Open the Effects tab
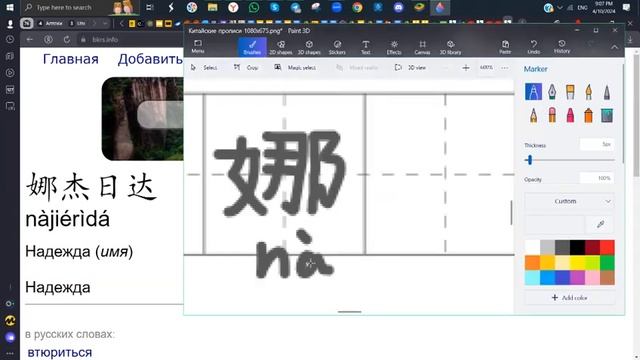 [x=394, y=47]
